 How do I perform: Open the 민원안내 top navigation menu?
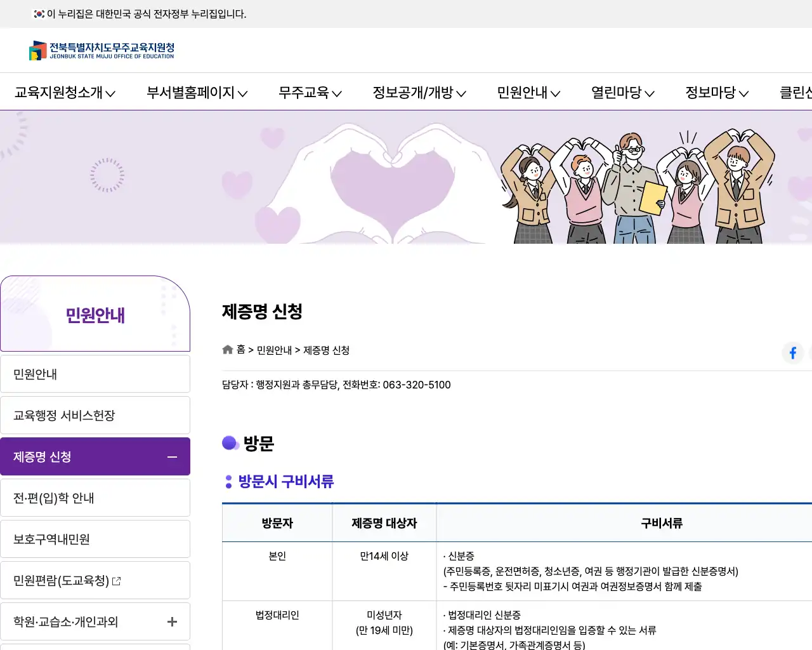[x=528, y=93]
